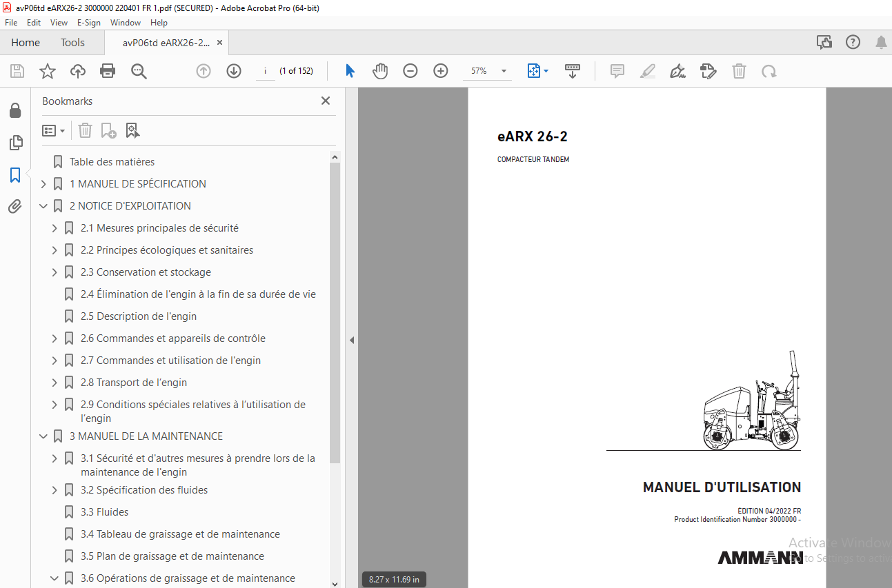The height and width of the screenshot is (588, 892).
Task: Expand 3.2 Spécification des fluides
Action: coord(54,490)
